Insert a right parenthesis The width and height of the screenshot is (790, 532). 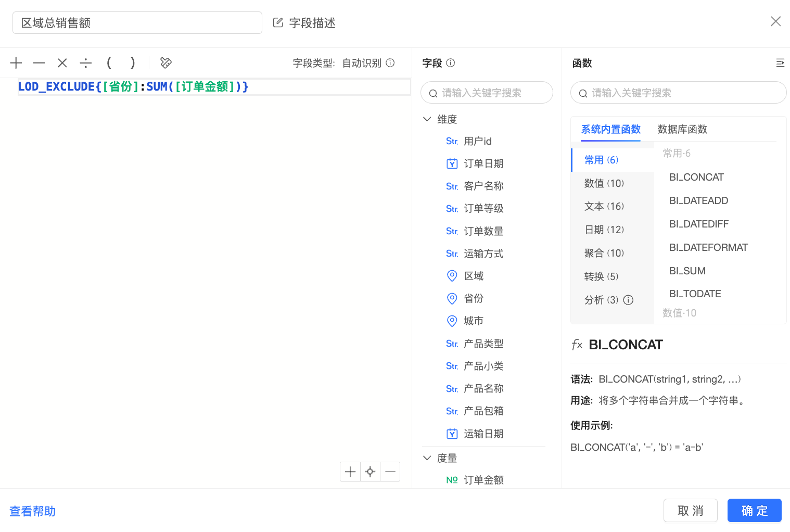point(133,63)
